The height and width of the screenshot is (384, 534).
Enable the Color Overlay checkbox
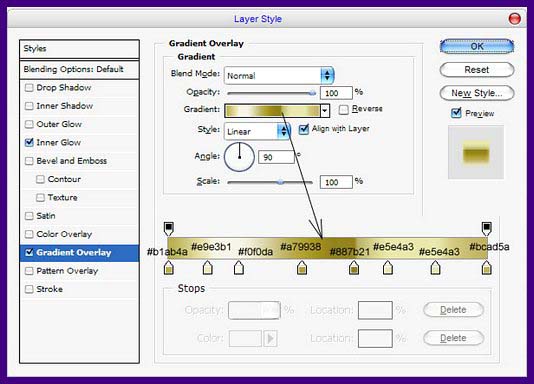point(29,234)
